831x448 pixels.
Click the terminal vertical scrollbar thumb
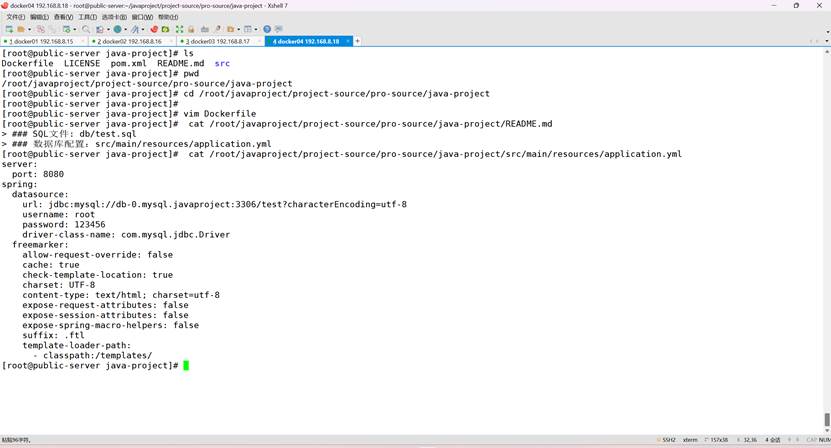point(827,419)
